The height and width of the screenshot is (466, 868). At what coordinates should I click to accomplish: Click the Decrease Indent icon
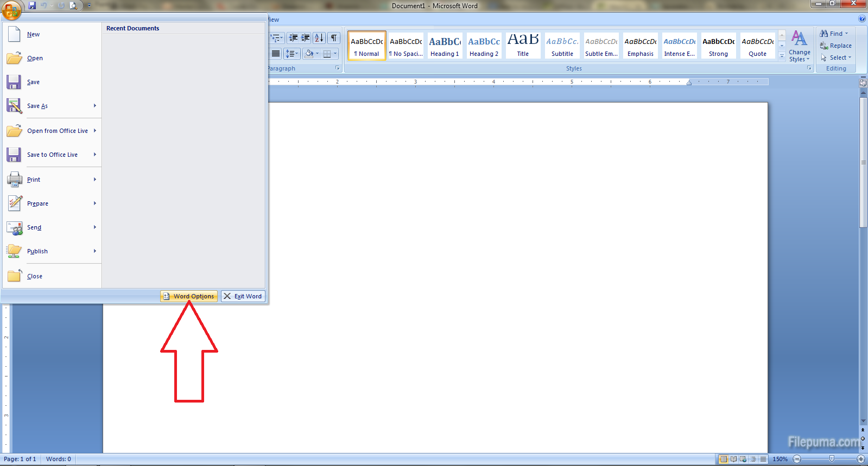[x=294, y=38]
